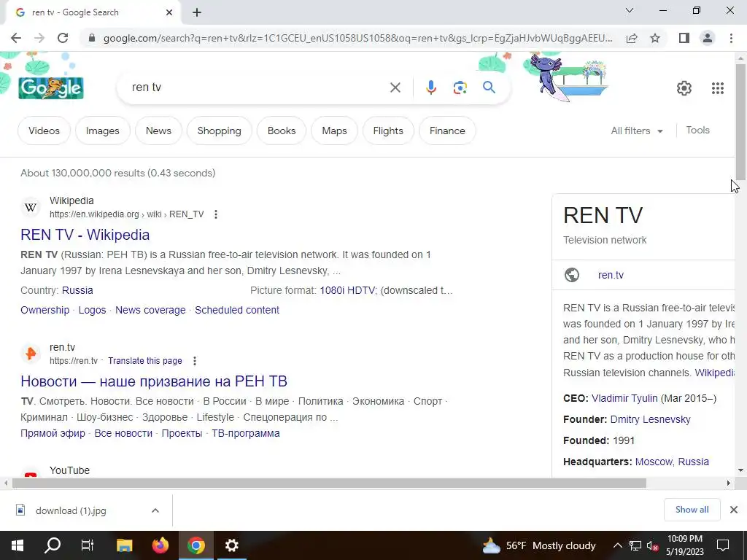This screenshot has height=560, width=747.
Task: Click Show all downloads button
Action: 692,510
